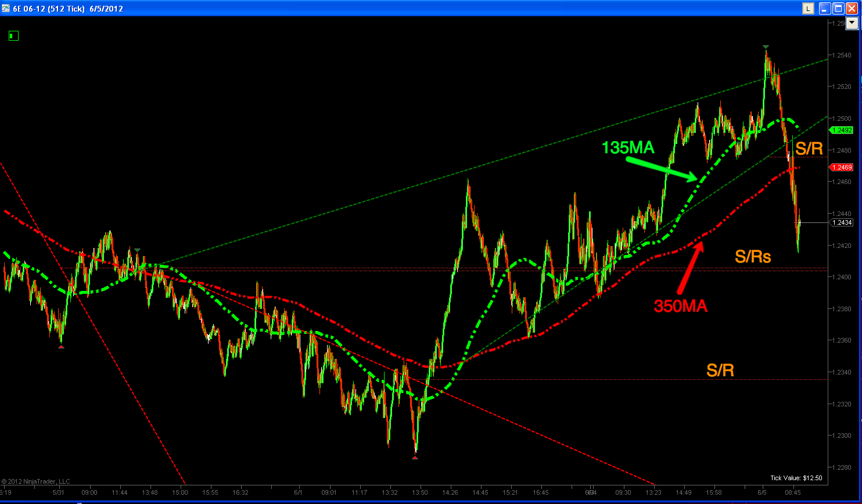Viewport: 862px width, 504px height.
Task: Maximize the chart window
Action: click(838, 9)
